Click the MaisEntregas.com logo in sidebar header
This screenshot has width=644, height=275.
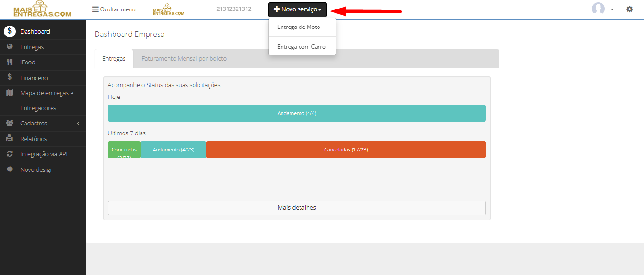point(42,9)
